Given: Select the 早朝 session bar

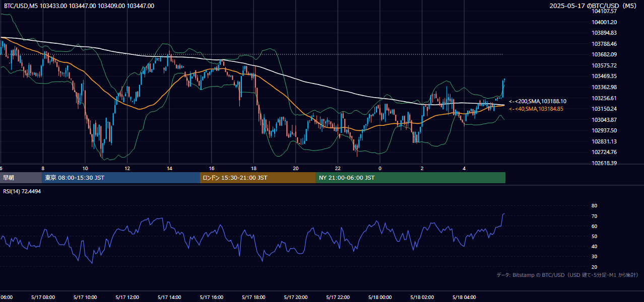Looking at the screenshot, I should click(x=20, y=178).
